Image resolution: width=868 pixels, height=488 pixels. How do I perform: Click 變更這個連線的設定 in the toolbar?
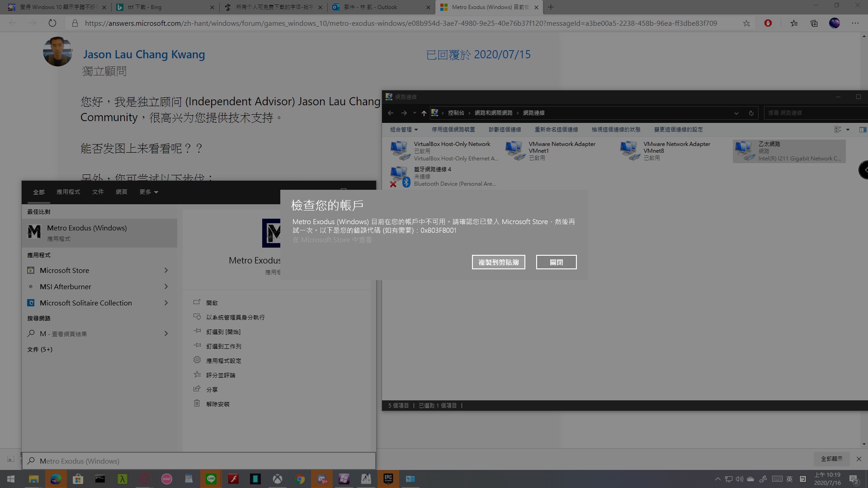[678, 130]
